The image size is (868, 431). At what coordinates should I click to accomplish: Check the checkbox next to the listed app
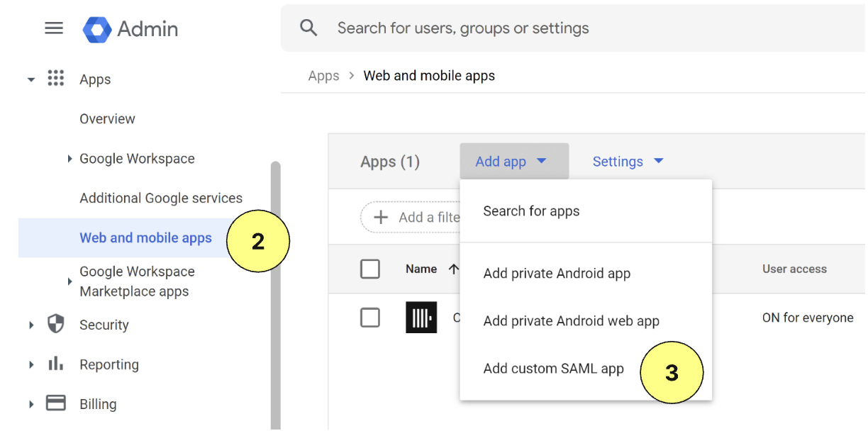click(x=370, y=318)
